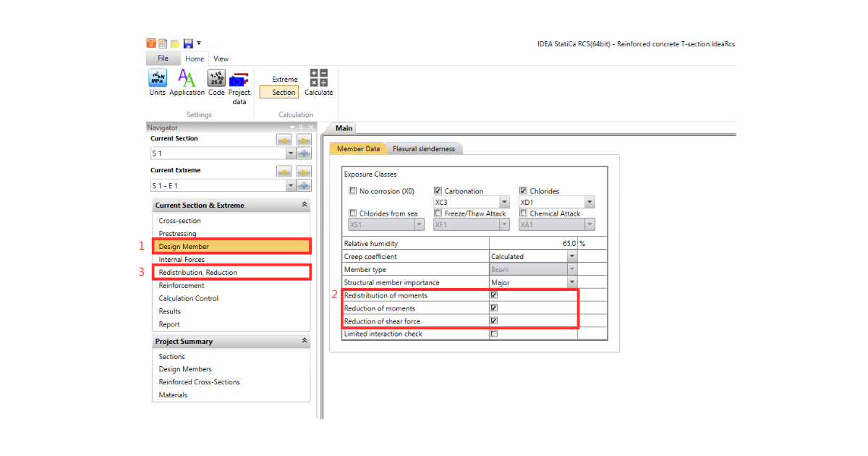Viewport: 868px width, 456px height.
Task: Open Application settings icon
Action: (187, 79)
